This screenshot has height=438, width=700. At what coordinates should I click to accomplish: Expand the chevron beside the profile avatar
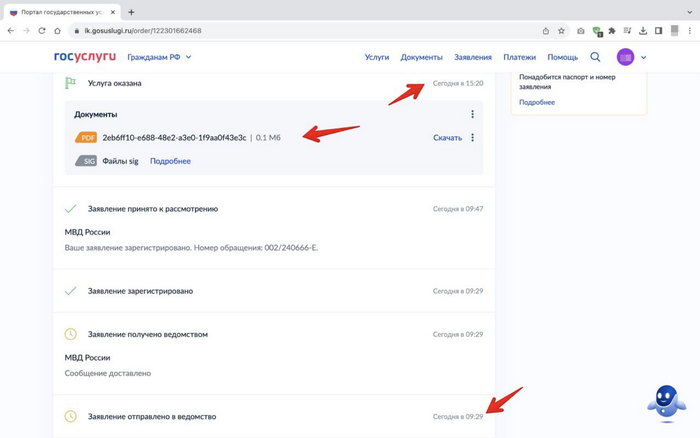point(644,58)
